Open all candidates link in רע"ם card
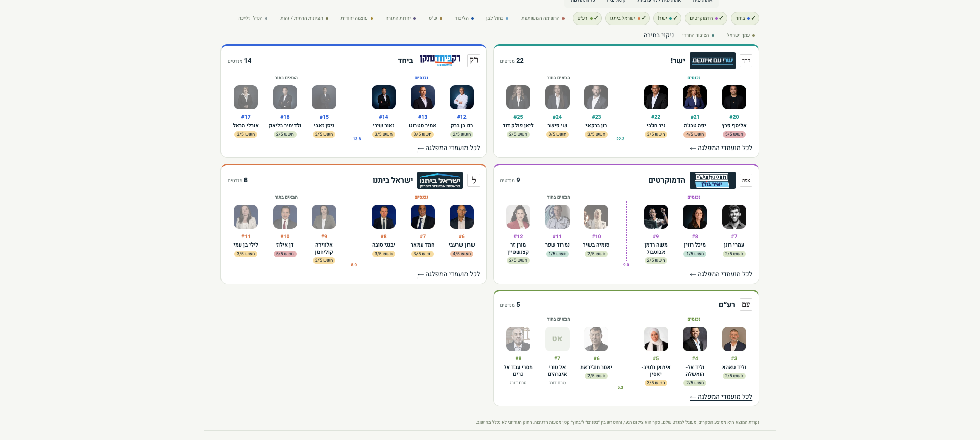980x440 pixels. (x=721, y=397)
